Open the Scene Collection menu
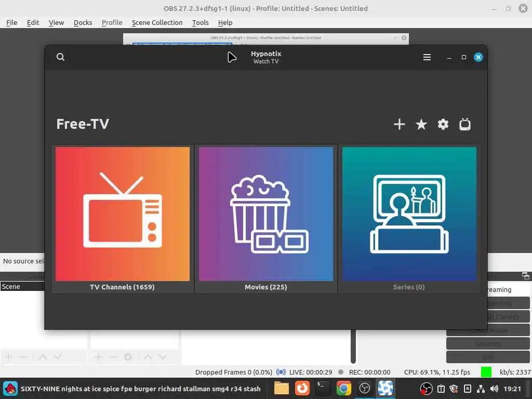532x399 pixels. coord(157,22)
